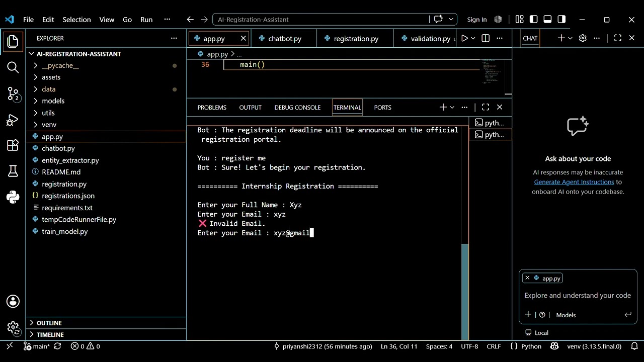The width and height of the screenshot is (644, 362).
Task: Click Generate Agent Instructions link
Action: (574, 182)
